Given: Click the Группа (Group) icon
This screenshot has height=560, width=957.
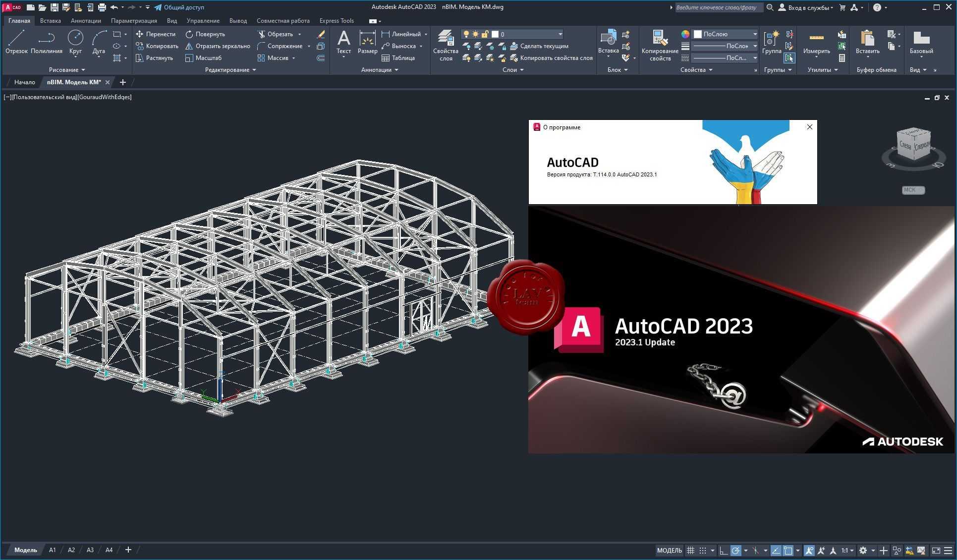Looking at the screenshot, I should coord(772,38).
